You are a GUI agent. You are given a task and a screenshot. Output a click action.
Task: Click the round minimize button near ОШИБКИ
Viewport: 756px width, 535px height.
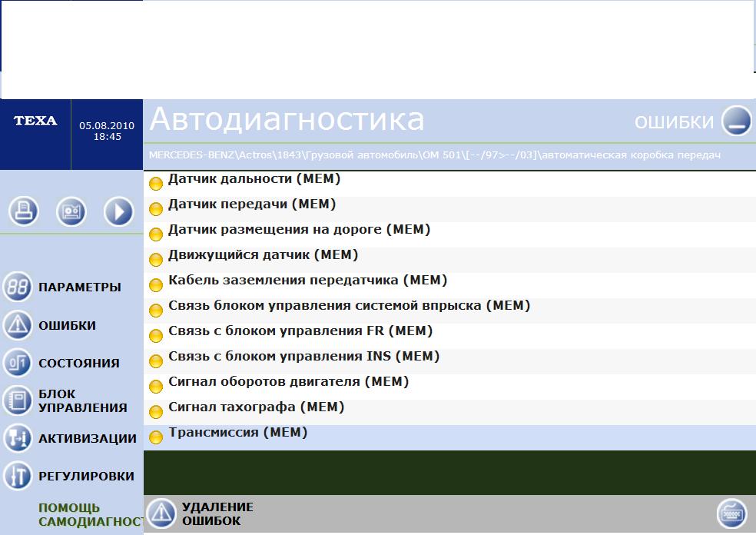tap(736, 121)
